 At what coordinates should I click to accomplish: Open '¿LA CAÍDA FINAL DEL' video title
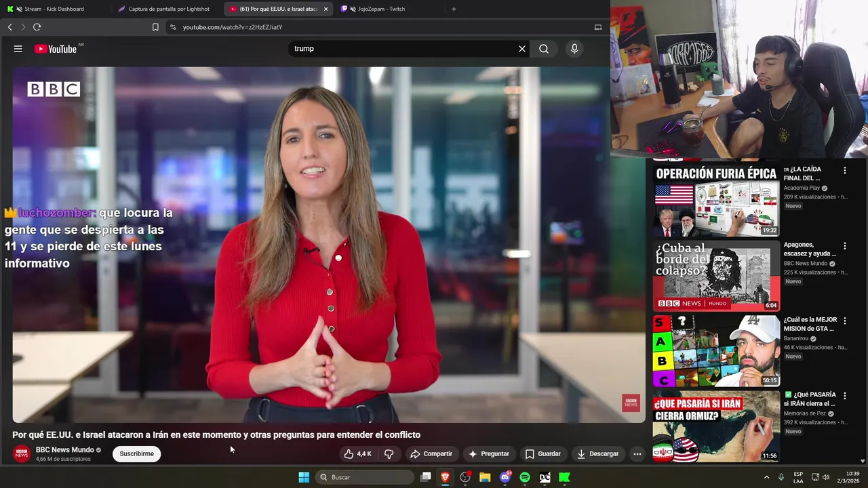[802, 174]
